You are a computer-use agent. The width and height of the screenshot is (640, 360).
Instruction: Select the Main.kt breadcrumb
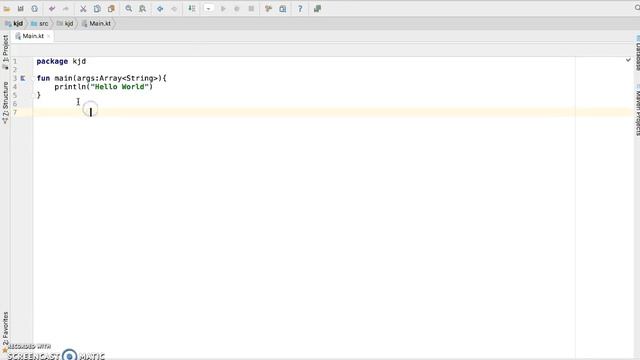tap(97, 24)
